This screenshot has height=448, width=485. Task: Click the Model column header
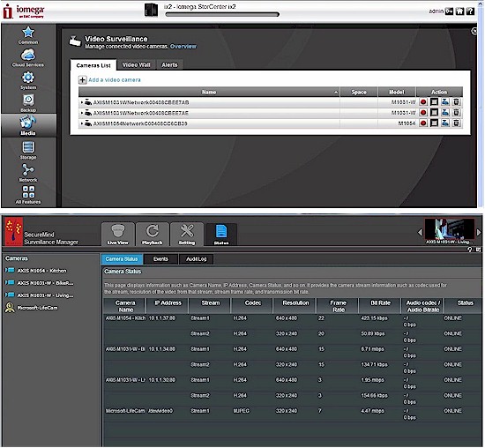pyautogui.click(x=397, y=93)
